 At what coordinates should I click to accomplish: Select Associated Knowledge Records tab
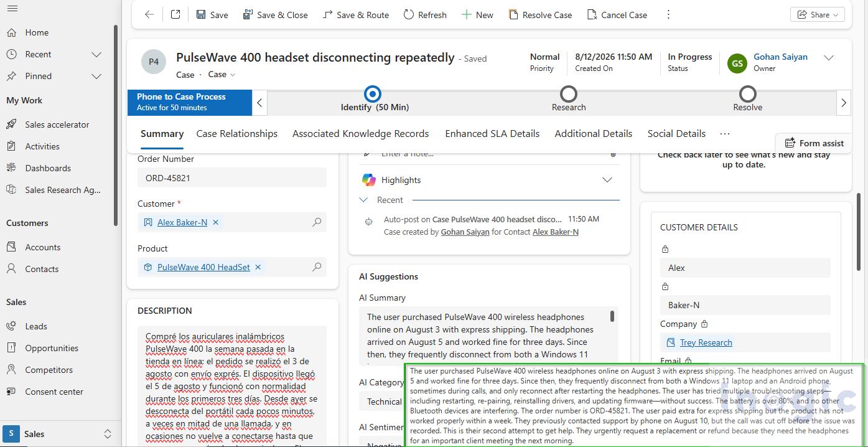[x=361, y=133]
